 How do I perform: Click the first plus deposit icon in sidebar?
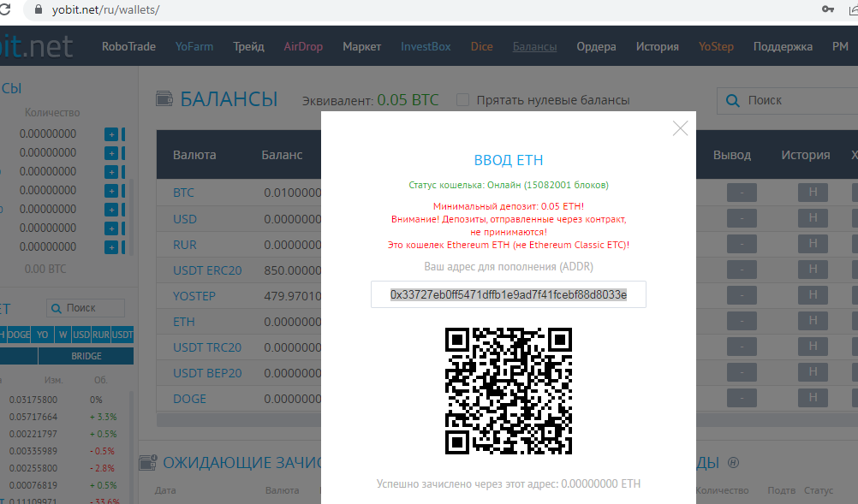tap(111, 134)
